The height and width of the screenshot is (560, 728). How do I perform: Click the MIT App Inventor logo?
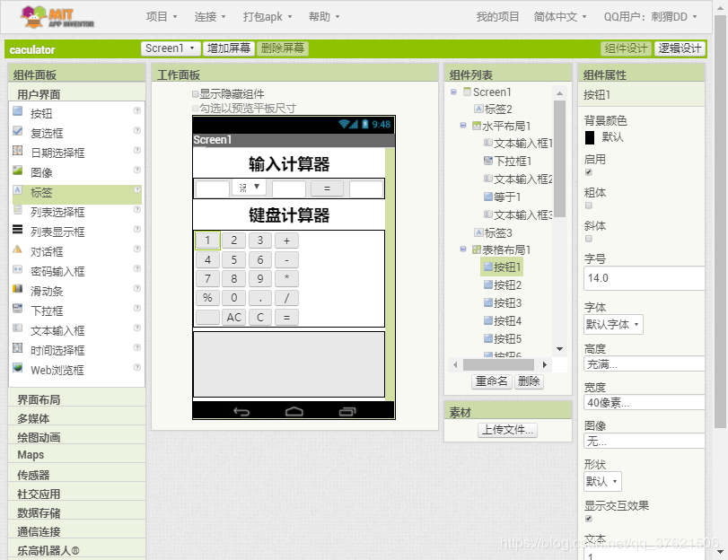pyautogui.click(x=57, y=16)
